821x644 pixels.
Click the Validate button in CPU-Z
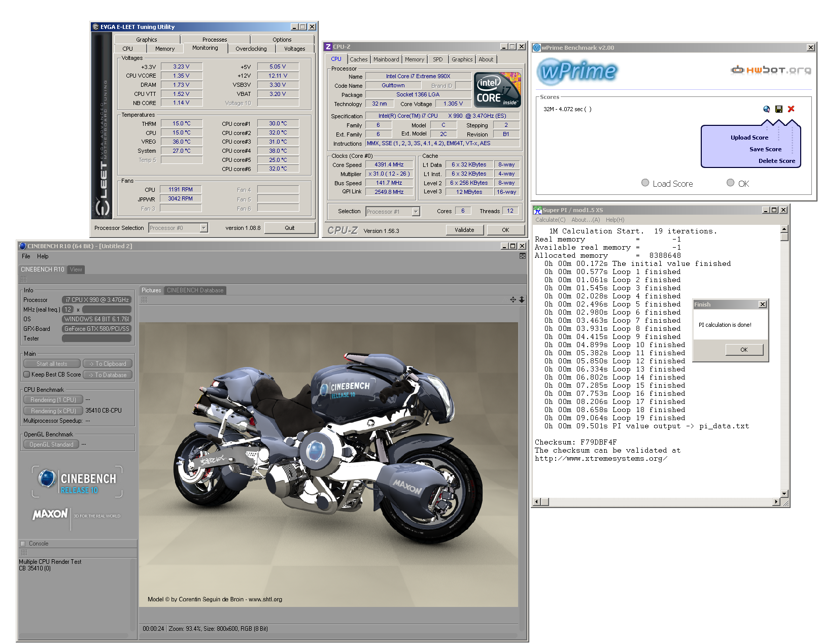pyautogui.click(x=464, y=230)
